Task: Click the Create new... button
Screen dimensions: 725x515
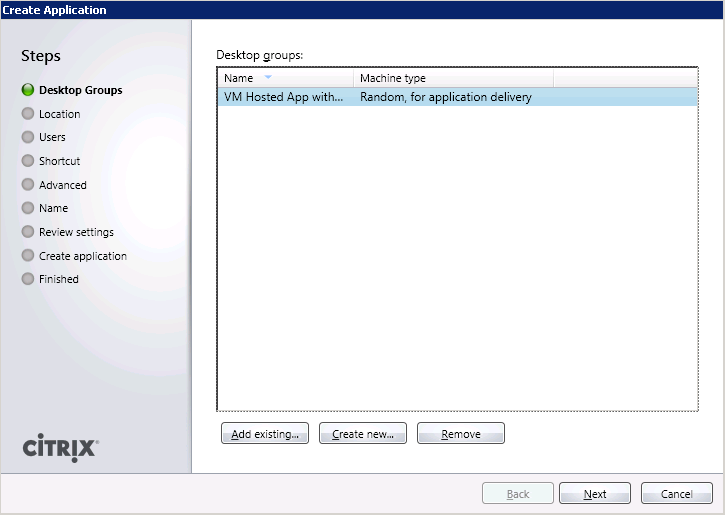Action: 362,433
